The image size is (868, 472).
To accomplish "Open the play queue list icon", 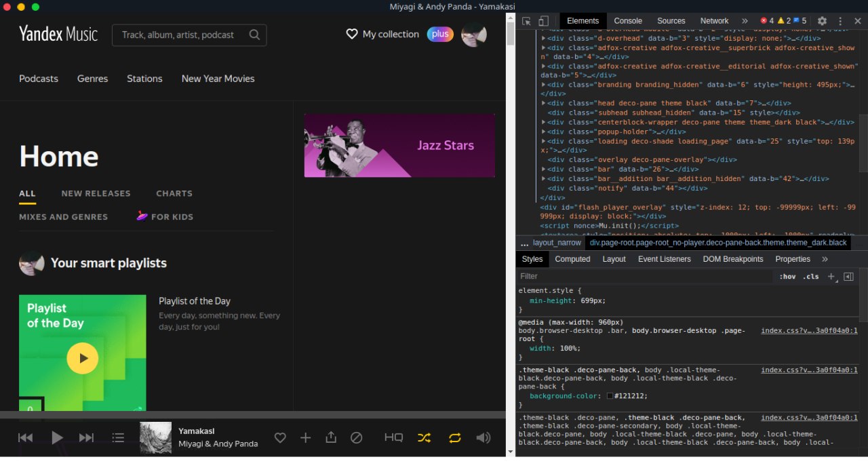I will tap(118, 438).
